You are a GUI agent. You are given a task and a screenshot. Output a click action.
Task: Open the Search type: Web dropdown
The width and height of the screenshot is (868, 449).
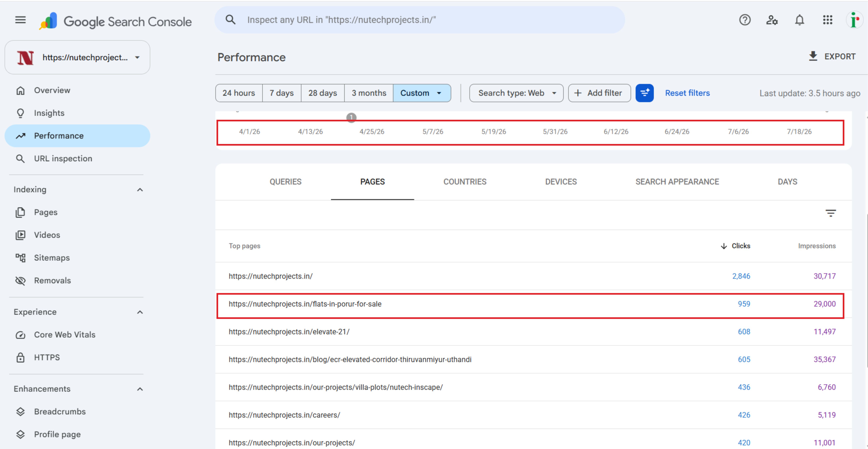coord(516,93)
